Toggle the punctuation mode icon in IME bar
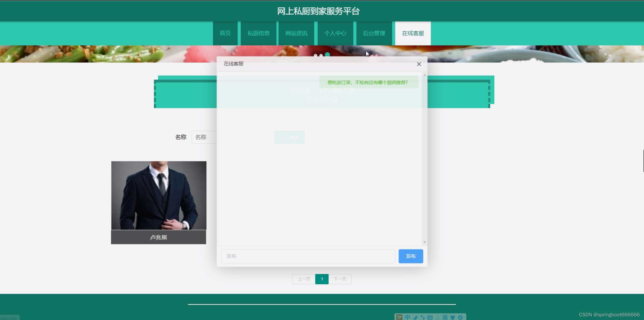 coord(422,317)
